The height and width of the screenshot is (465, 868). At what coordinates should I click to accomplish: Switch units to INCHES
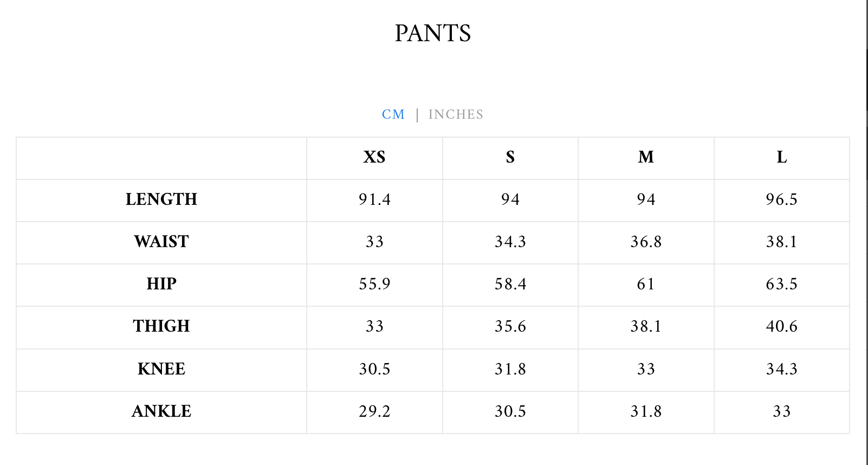coord(456,114)
